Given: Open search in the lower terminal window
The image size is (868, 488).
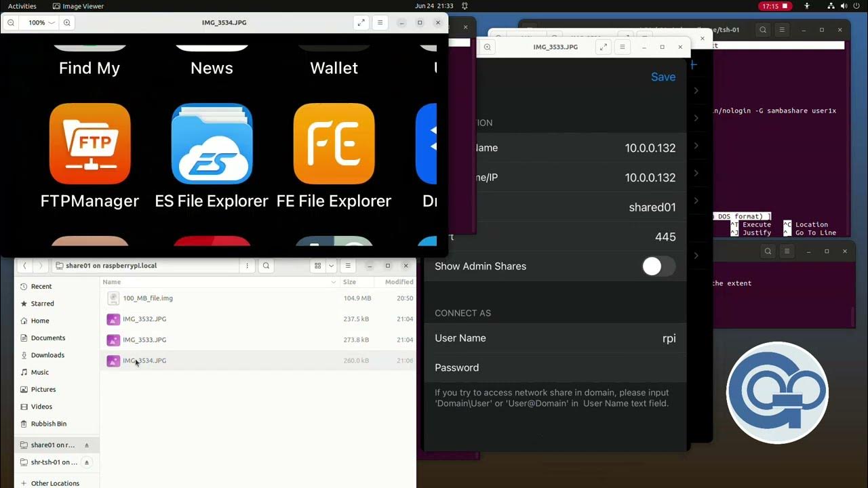Looking at the screenshot, I should coord(768,251).
